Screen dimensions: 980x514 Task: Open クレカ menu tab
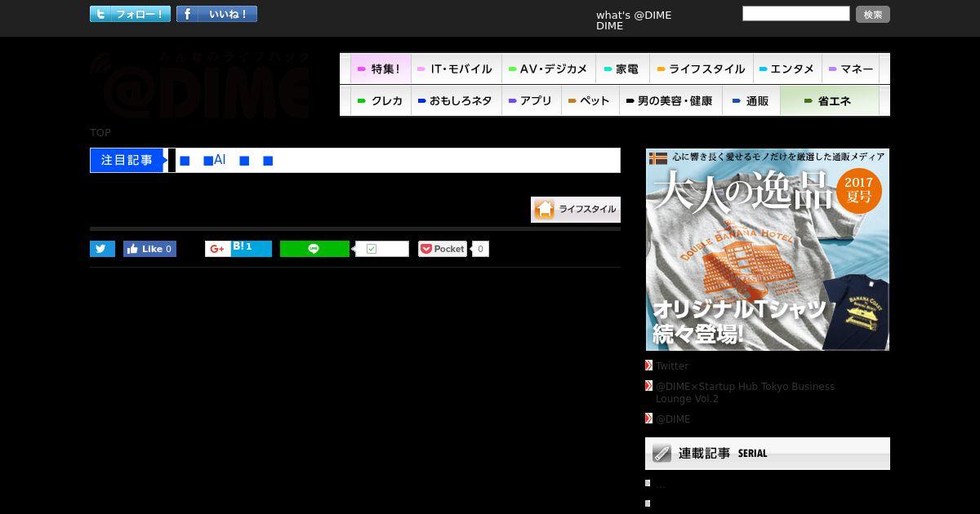click(x=381, y=101)
